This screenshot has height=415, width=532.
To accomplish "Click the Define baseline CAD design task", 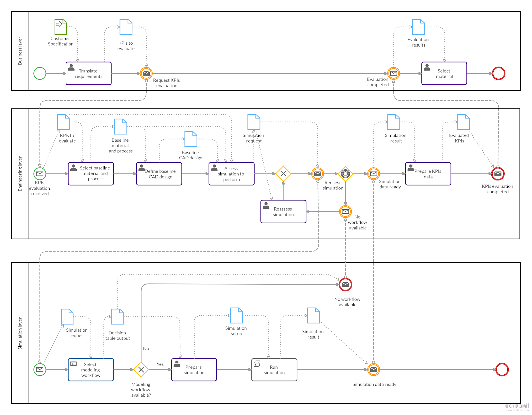I will click(x=159, y=174).
